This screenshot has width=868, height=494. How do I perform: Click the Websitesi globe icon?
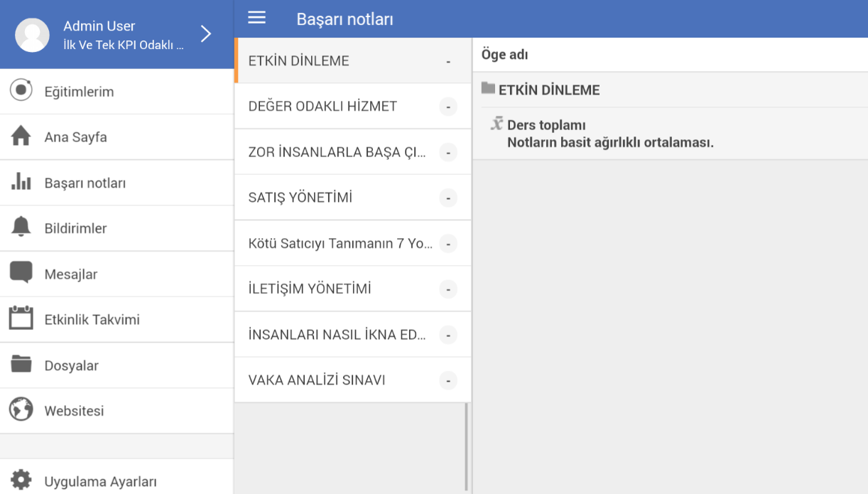[21, 410]
